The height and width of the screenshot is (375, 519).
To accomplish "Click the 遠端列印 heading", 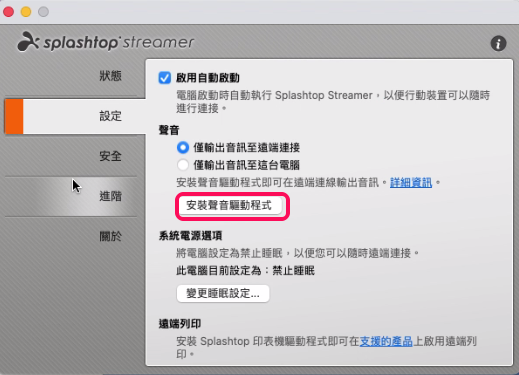I will pyautogui.click(x=180, y=323).
